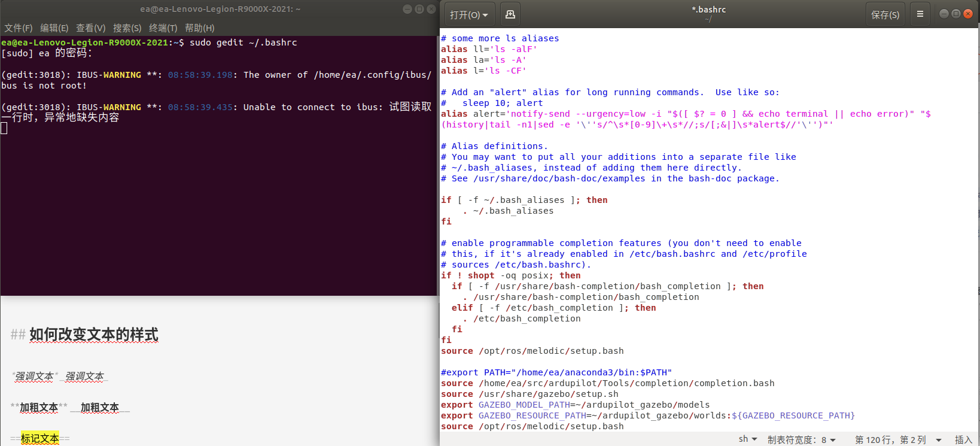Open the 文件(F) menu in terminal
Viewport: 980px width, 446px height.
tap(19, 28)
